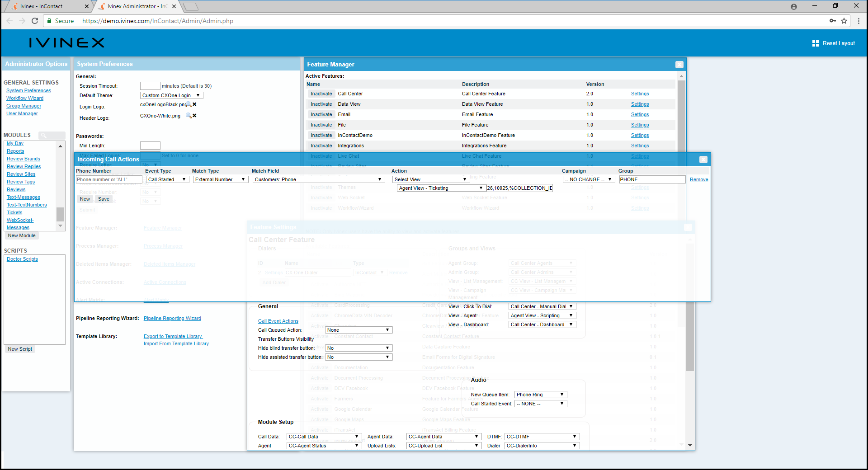Open the Chrome three-dot menu
Screen dimensions: 868x470
[859, 21]
